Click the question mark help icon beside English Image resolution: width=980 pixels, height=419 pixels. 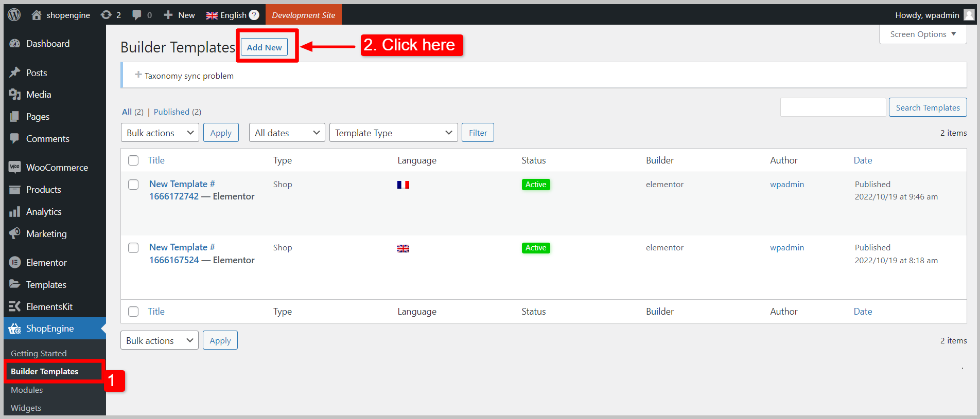(254, 15)
